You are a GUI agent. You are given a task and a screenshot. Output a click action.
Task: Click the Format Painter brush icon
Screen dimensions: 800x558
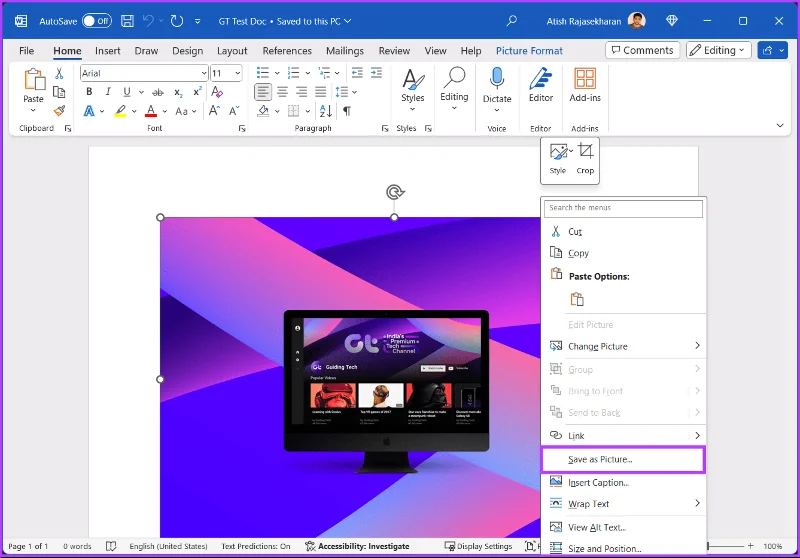tap(59, 111)
